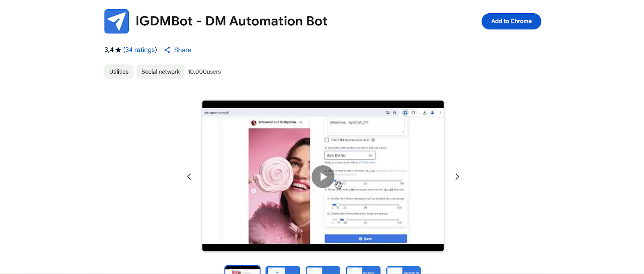Select the Support CSV File thumbnail
This screenshot has width=644, height=274.
pyautogui.click(x=403, y=270)
